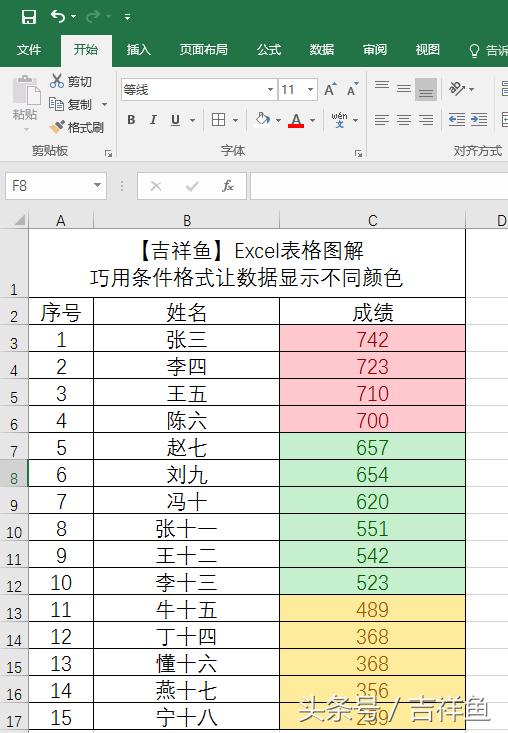This screenshot has height=733, width=508.
Task: Switch to the 视图 ribbon tab
Action: pos(428,50)
